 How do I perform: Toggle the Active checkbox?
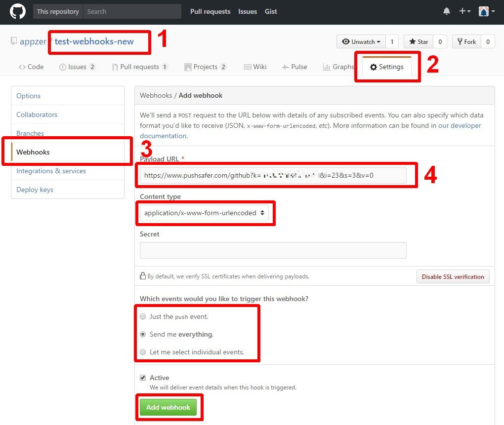pyautogui.click(x=143, y=378)
